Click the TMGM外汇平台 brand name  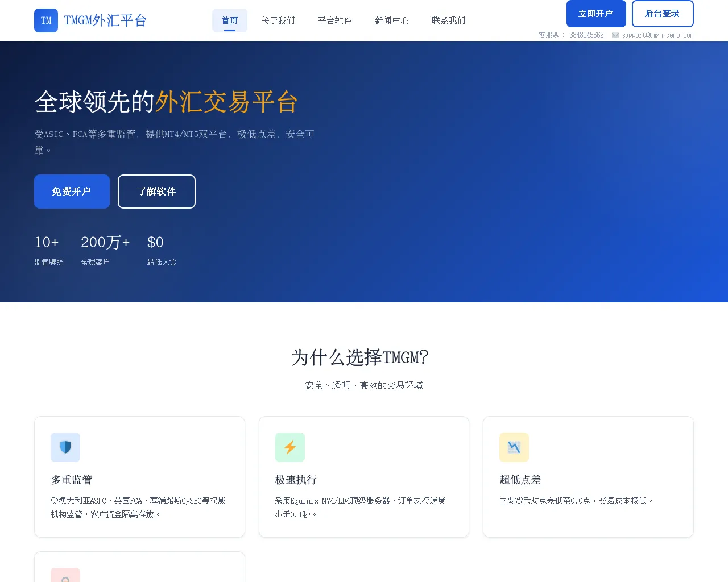click(105, 20)
